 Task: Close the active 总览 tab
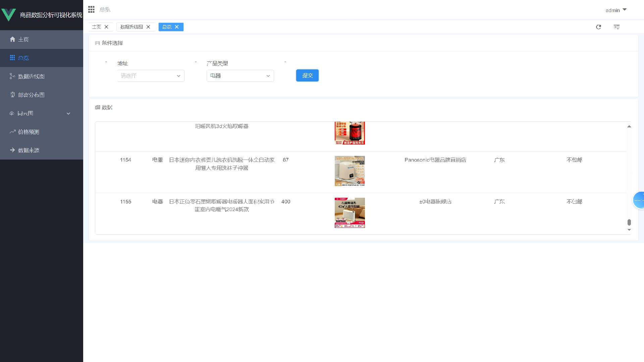177,27
